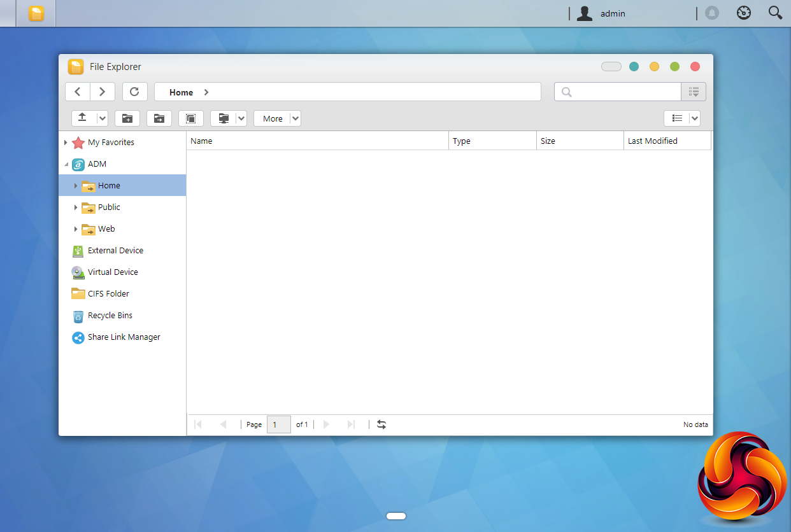Click the move-to-folder toolbar icon
The image size is (791, 532).
click(159, 118)
